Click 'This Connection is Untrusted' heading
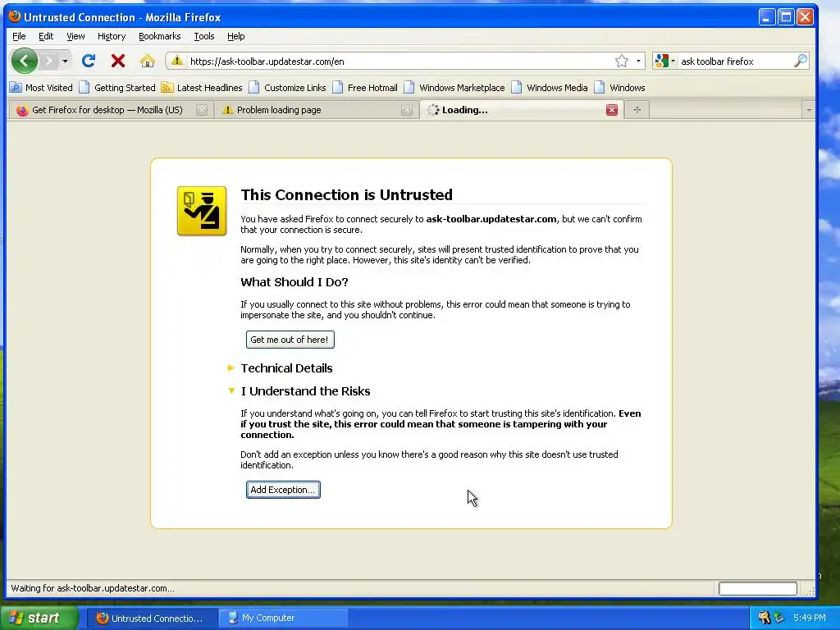The height and width of the screenshot is (630, 840). coord(347,194)
